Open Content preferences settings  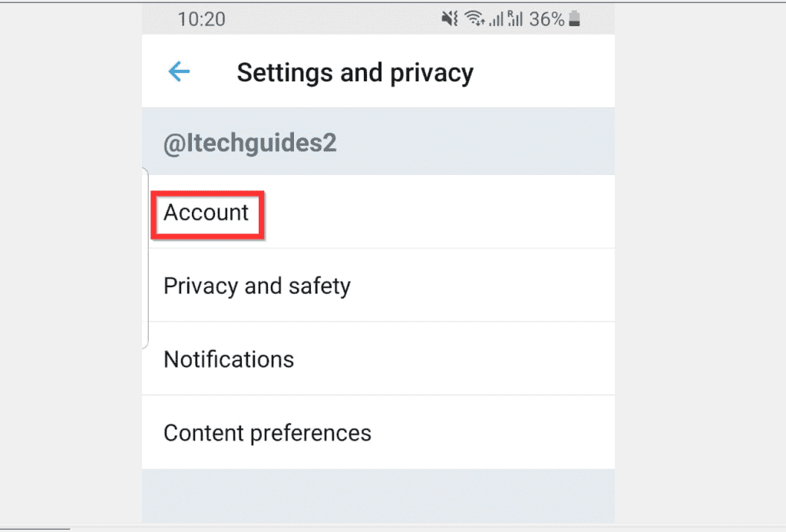(x=267, y=432)
